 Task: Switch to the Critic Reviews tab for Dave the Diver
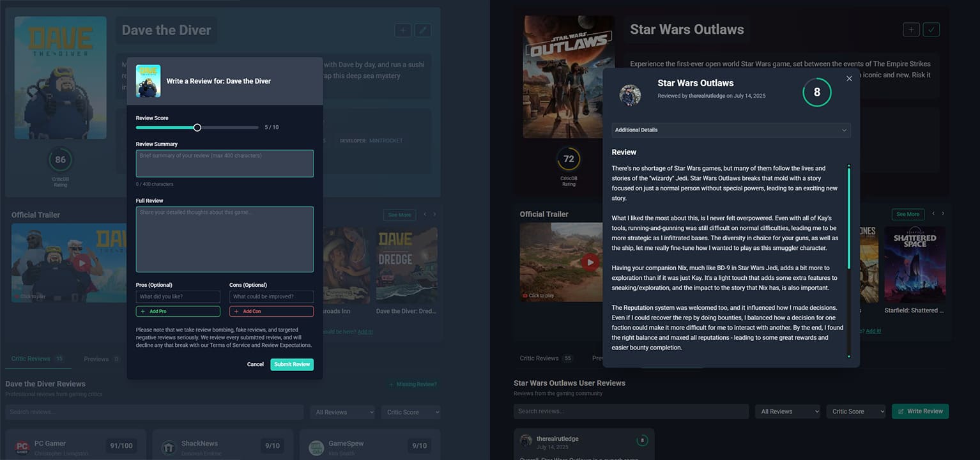pyautogui.click(x=38, y=359)
